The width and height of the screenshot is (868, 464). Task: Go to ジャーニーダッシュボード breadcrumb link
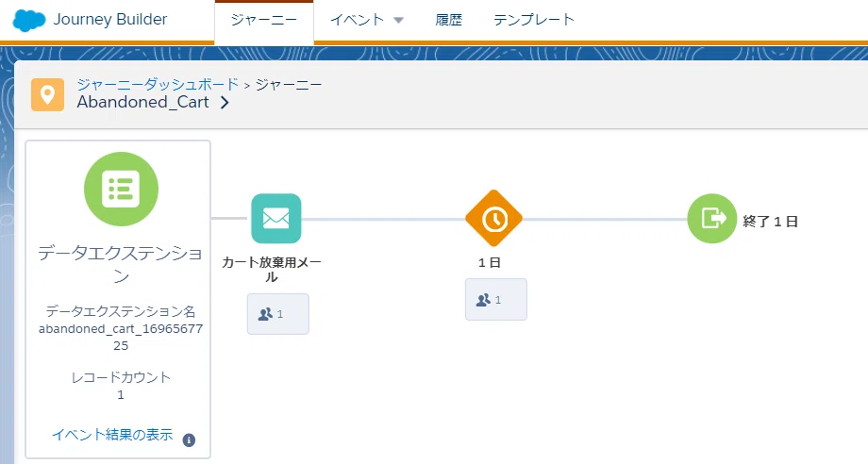pos(158,85)
